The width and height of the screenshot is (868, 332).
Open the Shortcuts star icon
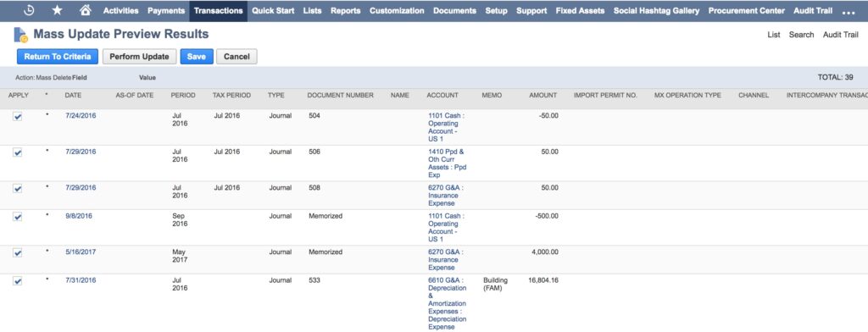tap(57, 10)
